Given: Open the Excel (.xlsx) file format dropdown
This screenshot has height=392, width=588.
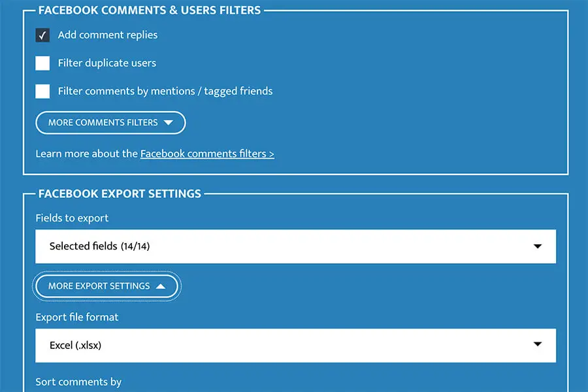Looking at the screenshot, I should tap(295, 346).
